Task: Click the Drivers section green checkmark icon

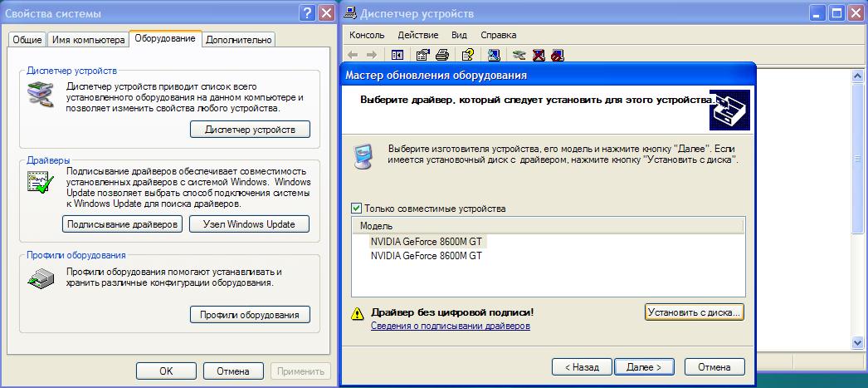Action: (41, 182)
